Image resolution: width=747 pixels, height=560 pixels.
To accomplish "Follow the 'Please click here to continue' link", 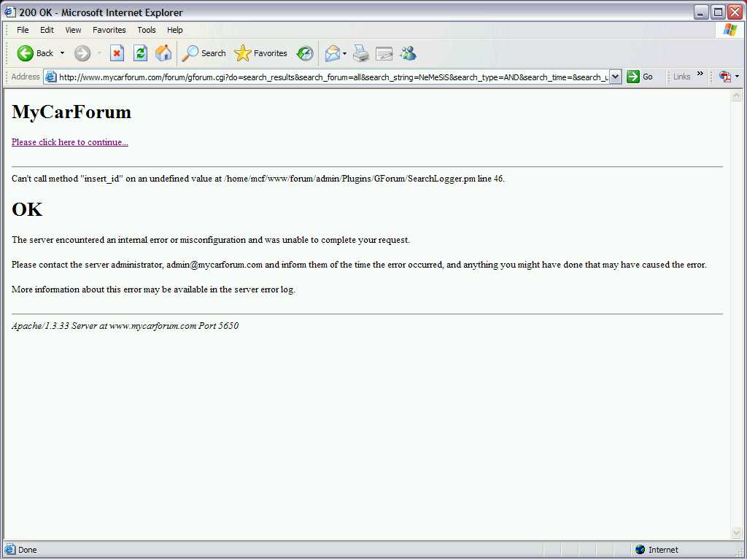I will [70, 142].
